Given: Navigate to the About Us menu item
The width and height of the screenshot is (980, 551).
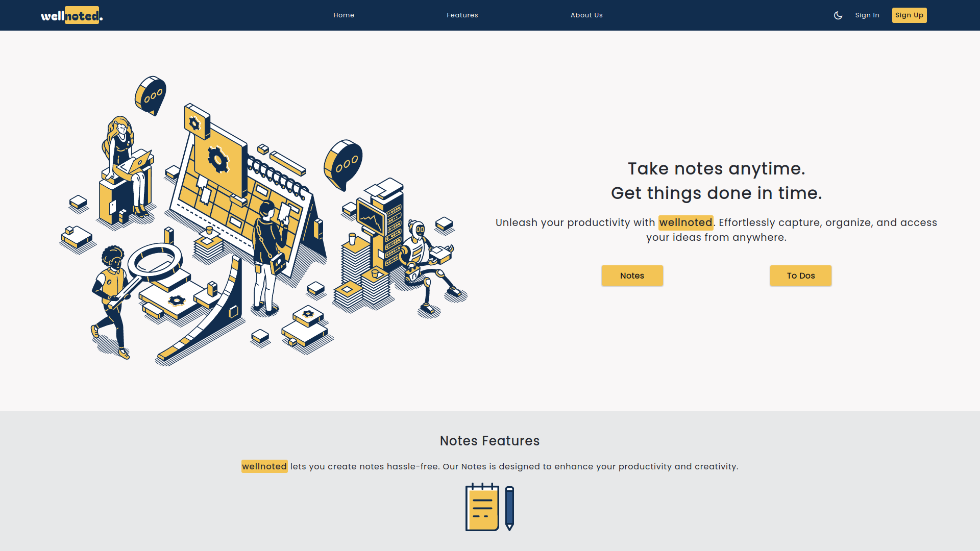Looking at the screenshot, I should click(586, 15).
